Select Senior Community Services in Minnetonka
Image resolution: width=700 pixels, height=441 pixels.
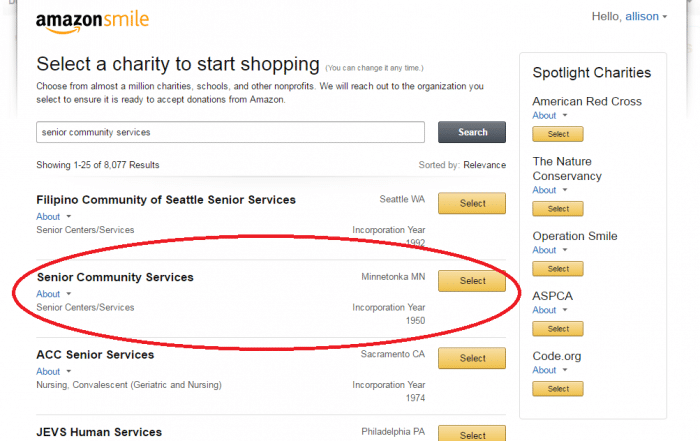[x=472, y=281]
